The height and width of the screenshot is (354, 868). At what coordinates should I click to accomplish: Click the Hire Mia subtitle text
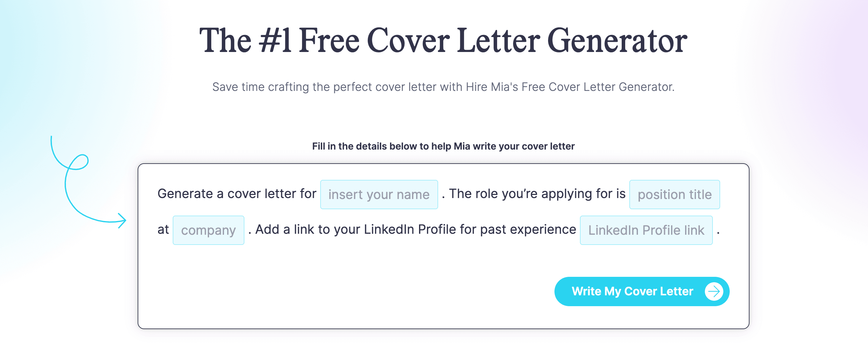pos(434,87)
